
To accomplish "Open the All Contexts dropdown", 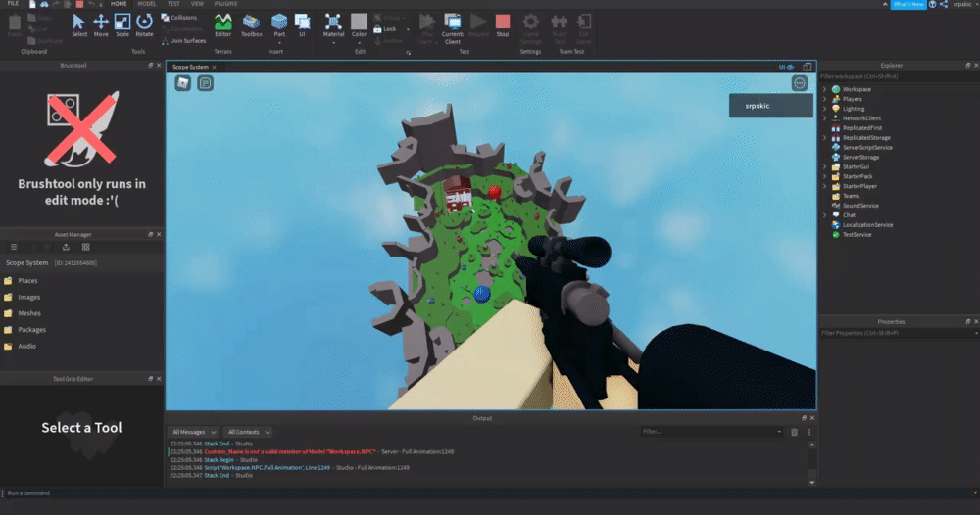I will [249, 432].
